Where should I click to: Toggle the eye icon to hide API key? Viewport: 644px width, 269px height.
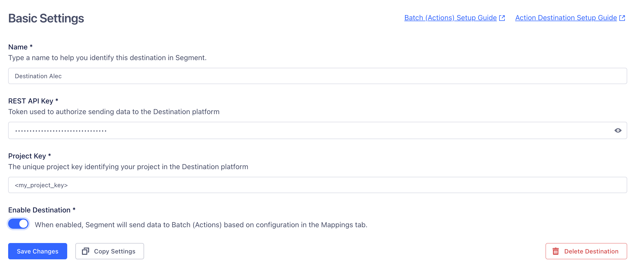tap(619, 130)
